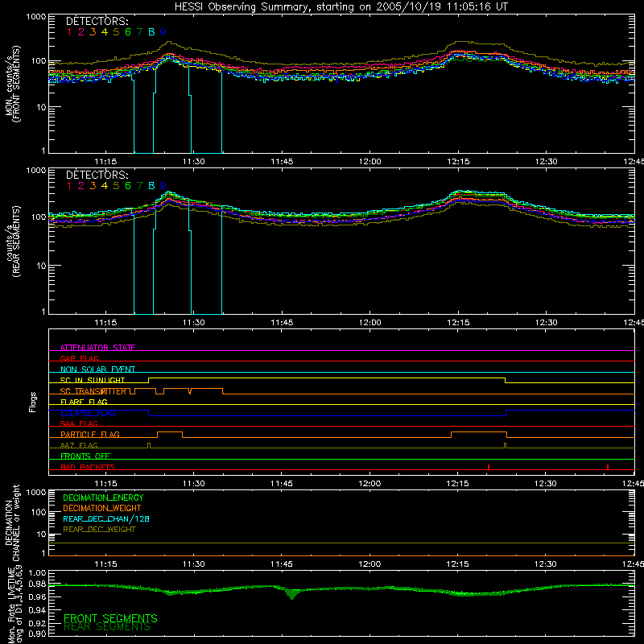Click the BAD_PACKETS spike near 12:20
Viewport: 644px width, 644px height.
click(489, 467)
